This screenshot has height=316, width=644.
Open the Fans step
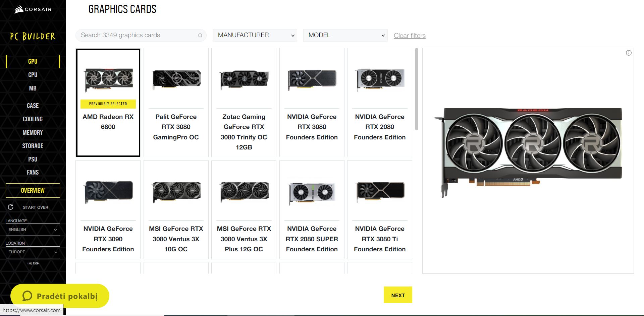(33, 172)
